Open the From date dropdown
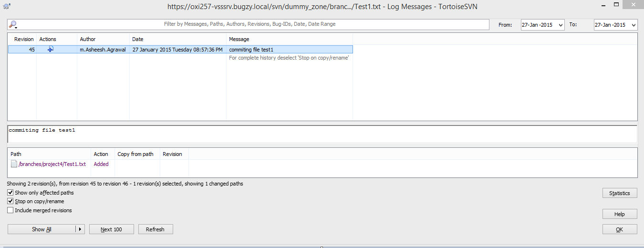The width and height of the screenshot is (644, 248). [560, 25]
